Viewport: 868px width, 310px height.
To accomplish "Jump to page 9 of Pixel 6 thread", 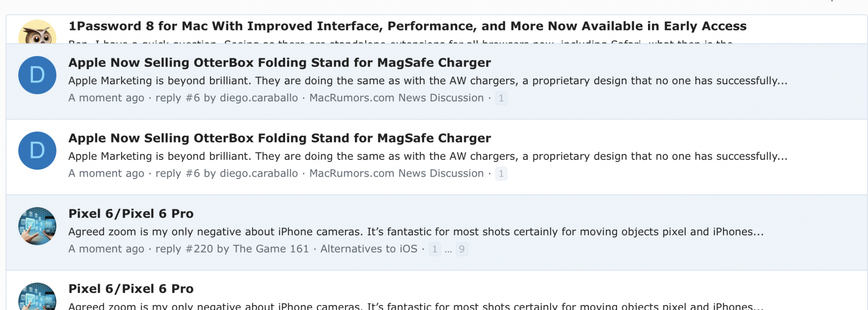I will 462,249.
